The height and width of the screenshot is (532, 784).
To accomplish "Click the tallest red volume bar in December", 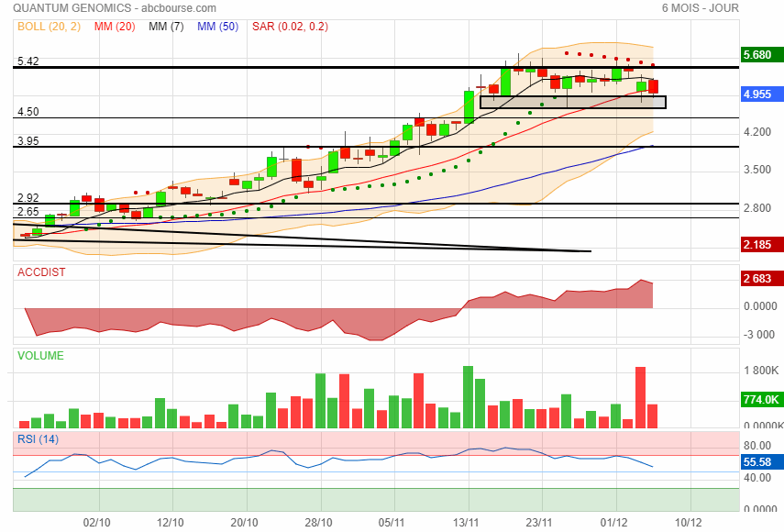I will (x=641, y=397).
